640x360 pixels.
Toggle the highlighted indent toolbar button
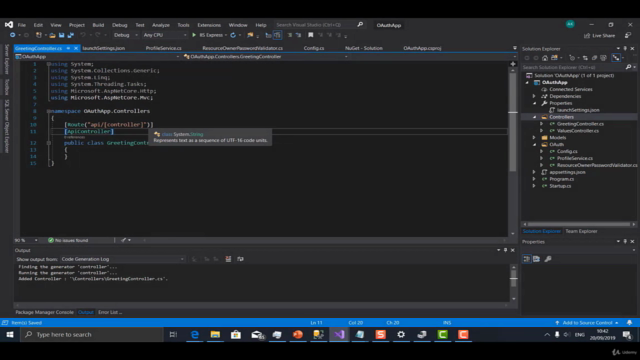(277, 35)
